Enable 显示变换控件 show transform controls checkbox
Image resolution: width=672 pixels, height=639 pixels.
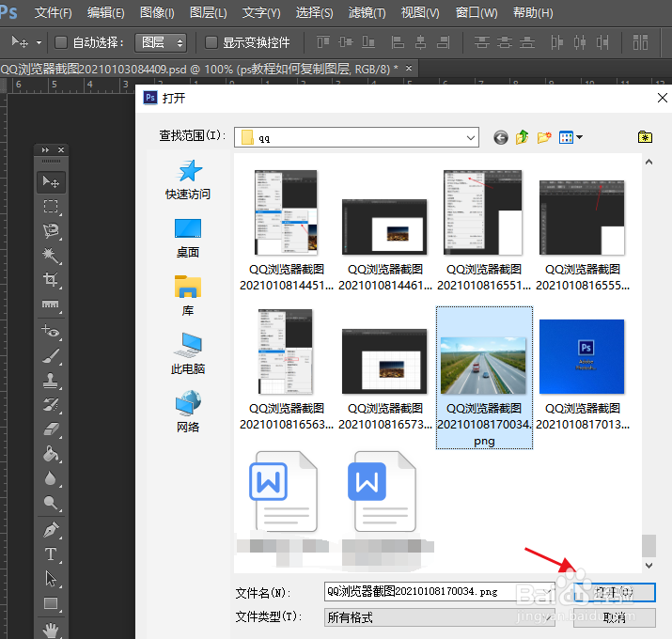coord(211,42)
